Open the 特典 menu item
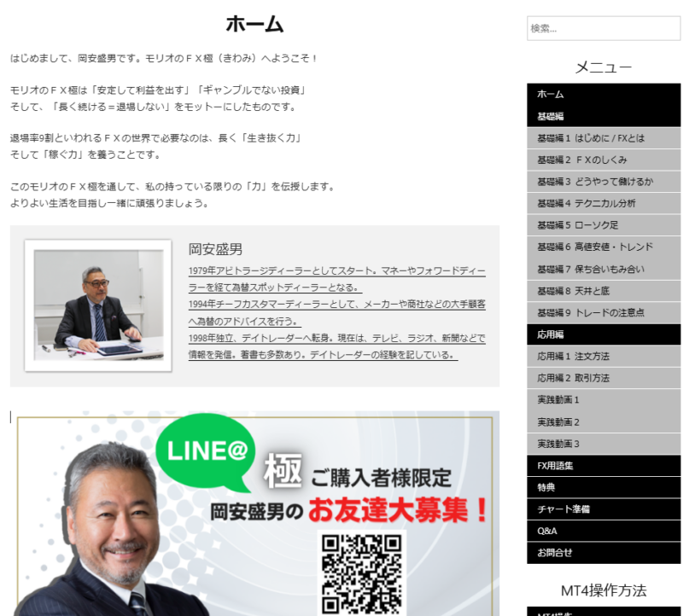Viewport: 683px width, 616px height. pyautogui.click(x=604, y=487)
